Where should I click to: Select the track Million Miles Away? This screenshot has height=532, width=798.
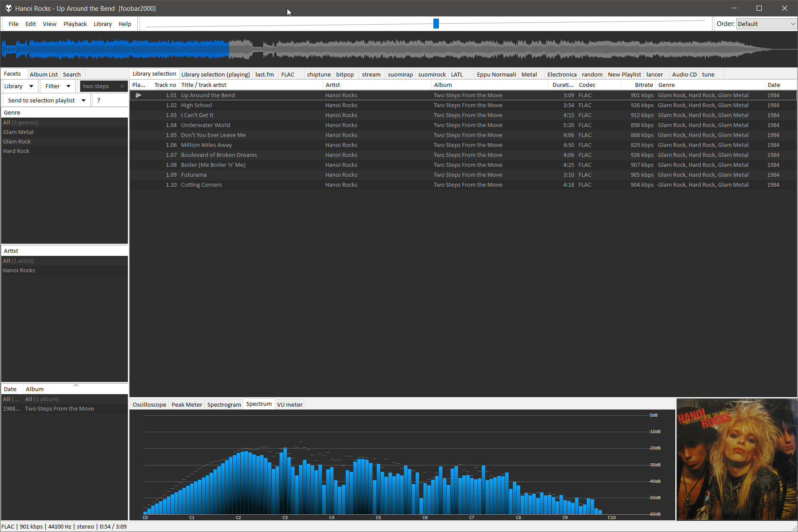coord(463,145)
